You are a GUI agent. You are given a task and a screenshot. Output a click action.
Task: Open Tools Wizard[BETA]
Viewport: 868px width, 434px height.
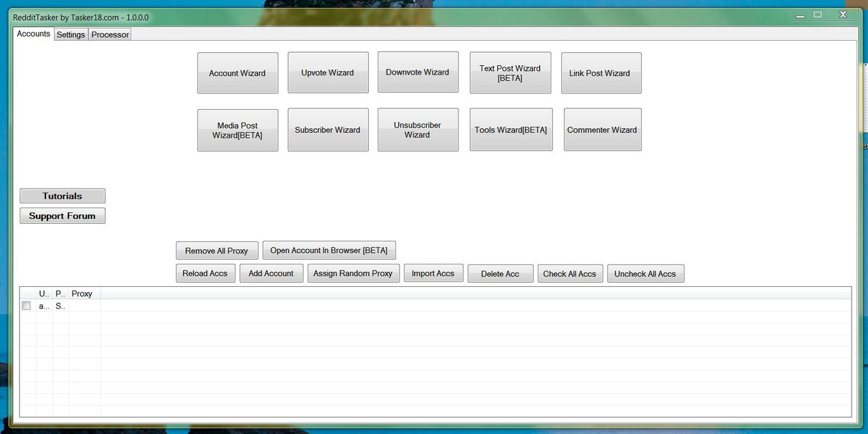coord(511,130)
